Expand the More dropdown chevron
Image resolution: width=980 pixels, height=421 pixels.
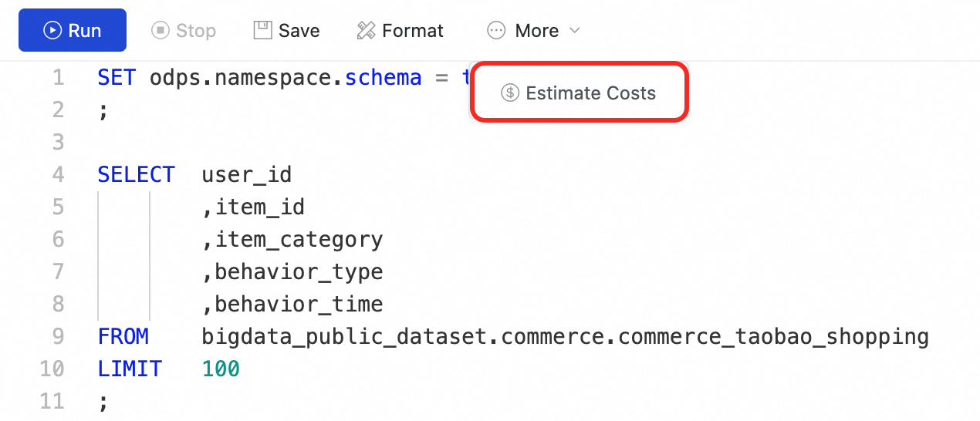[574, 31]
